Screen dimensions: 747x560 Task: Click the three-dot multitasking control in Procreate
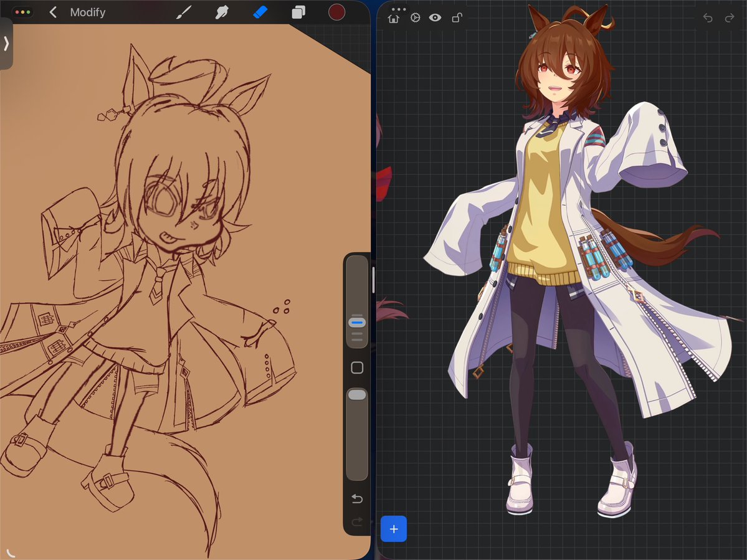tap(23, 12)
